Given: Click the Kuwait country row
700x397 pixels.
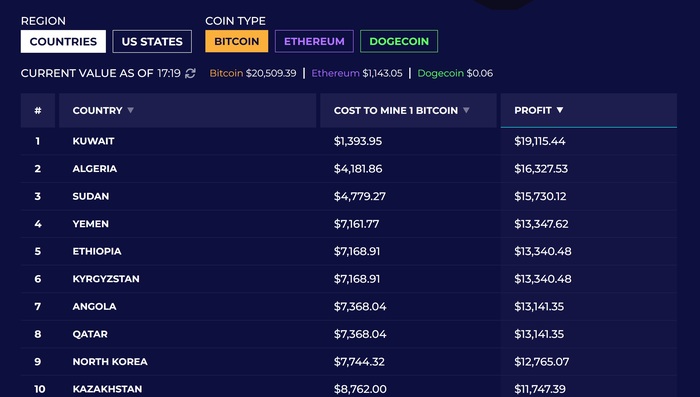Looking at the screenshot, I should point(349,141).
